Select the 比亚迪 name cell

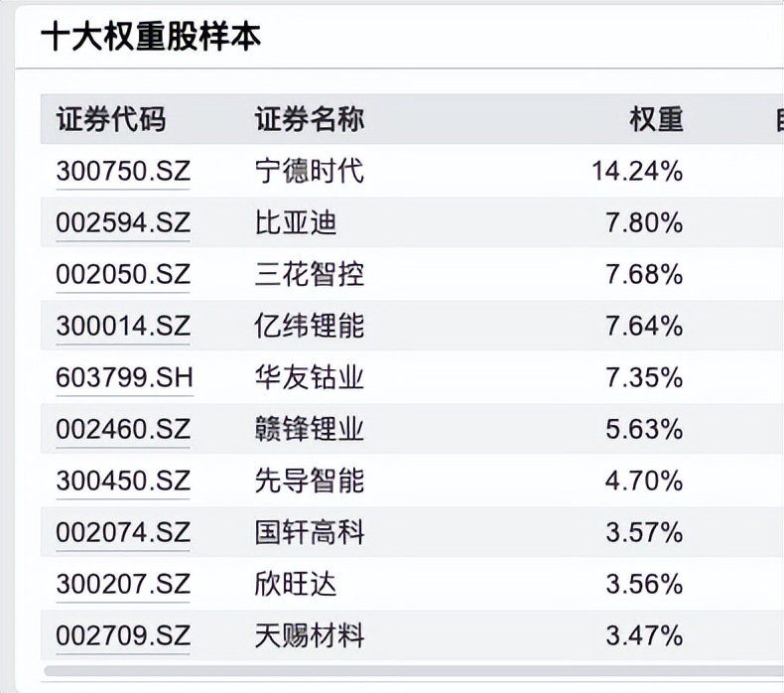point(296,223)
